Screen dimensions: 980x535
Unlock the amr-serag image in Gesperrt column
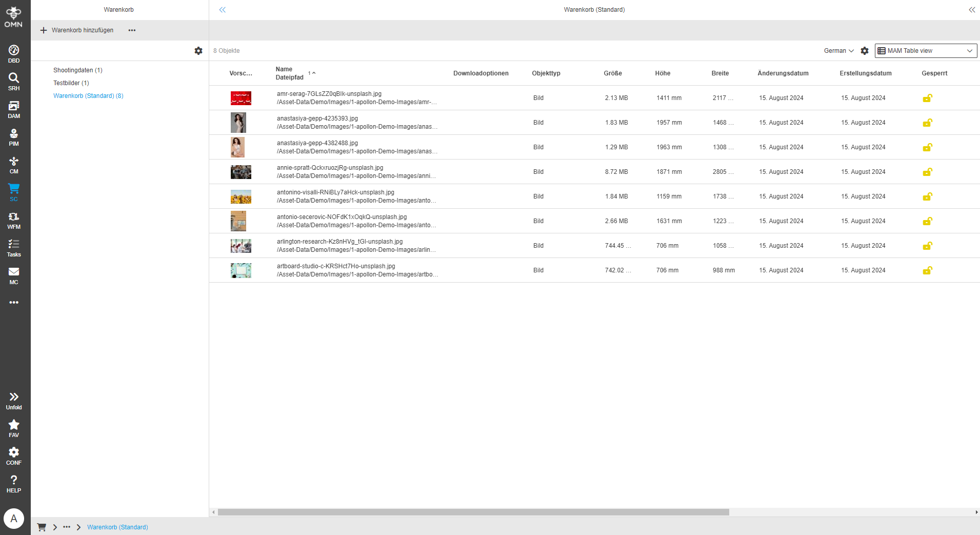[927, 98]
